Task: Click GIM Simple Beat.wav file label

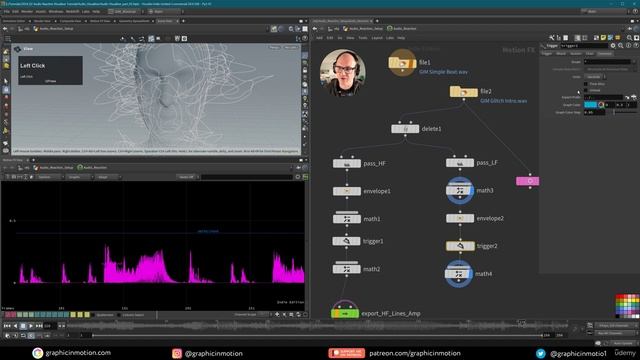Action: point(443,72)
